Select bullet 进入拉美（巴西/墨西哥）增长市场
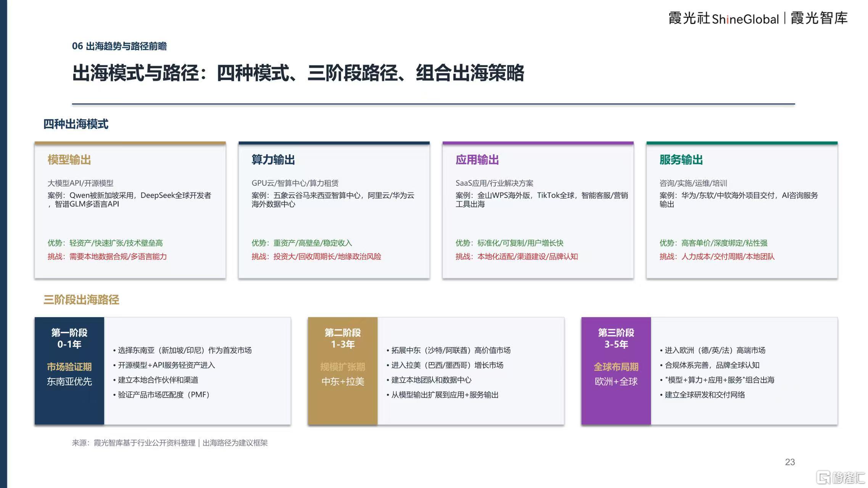The image size is (868, 488). [445, 365]
